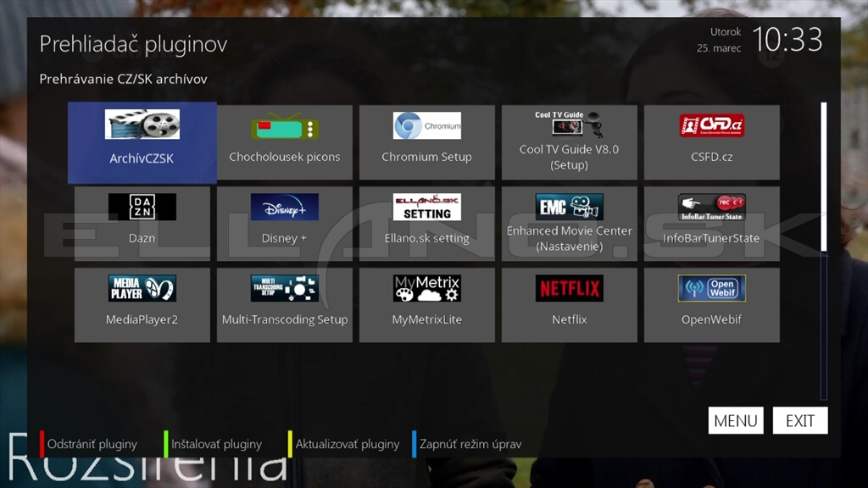Screen dimensions: 868x488
Task: Click Prehrávanie CZ/SK archívov description
Action: 124,79
